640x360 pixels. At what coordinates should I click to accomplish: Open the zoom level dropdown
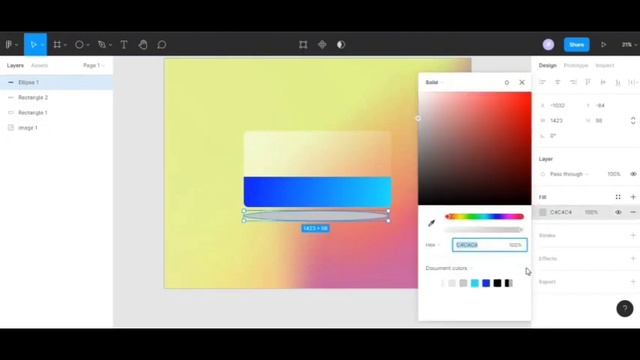(x=629, y=44)
